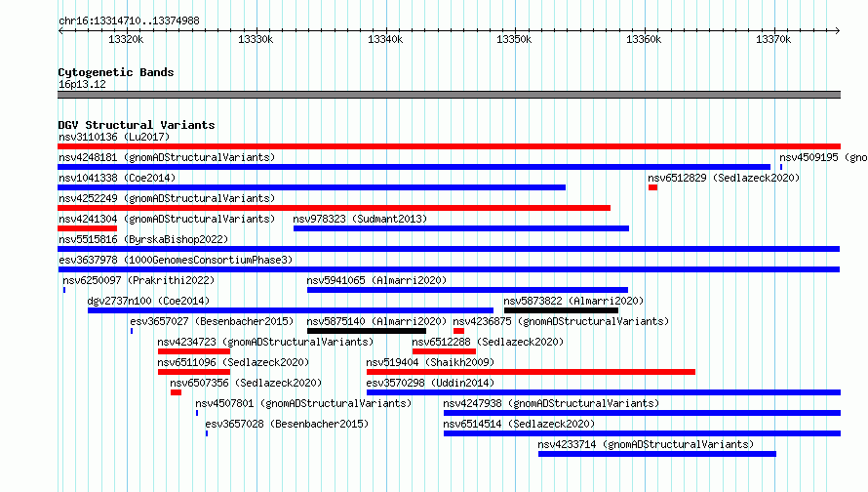This screenshot has width=868, height=492.
Task: Click the 13320k ruler position
Action: [126, 39]
